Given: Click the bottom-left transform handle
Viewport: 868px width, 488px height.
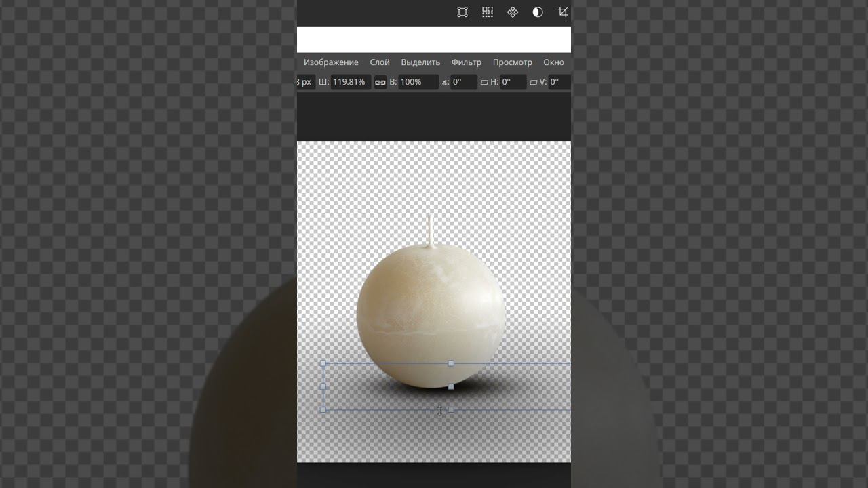Looking at the screenshot, I should point(323,409).
